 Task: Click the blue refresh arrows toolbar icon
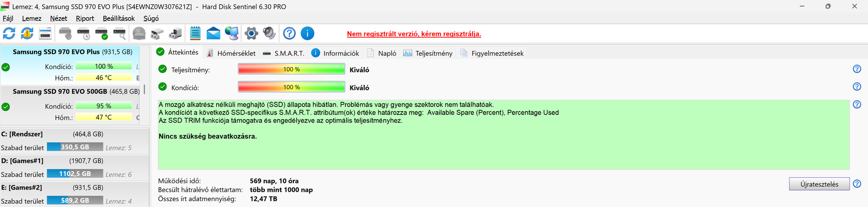pyautogui.click(x=9, y=33)
